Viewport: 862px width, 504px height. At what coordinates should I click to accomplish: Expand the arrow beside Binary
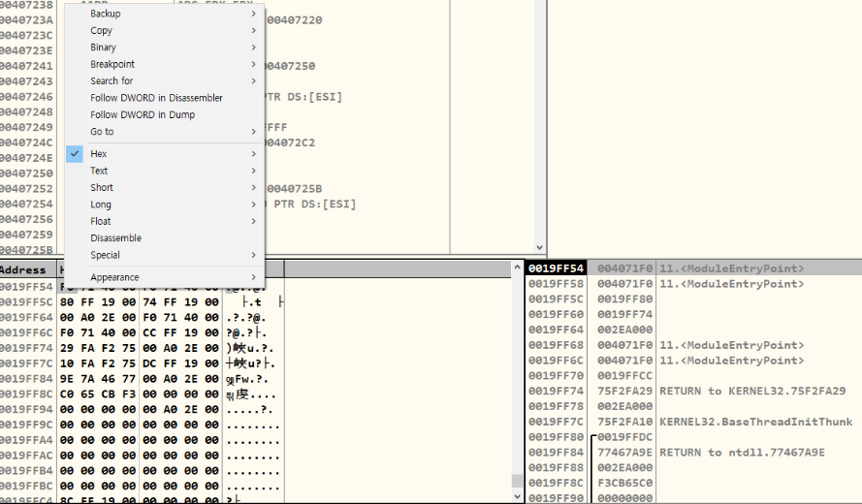253,47
